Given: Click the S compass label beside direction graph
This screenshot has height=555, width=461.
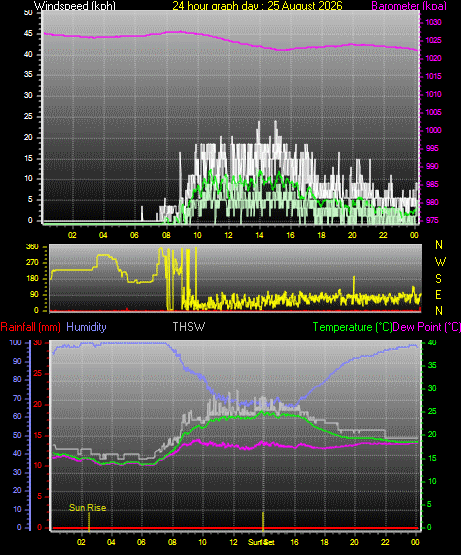Looking at the screenshot, I should [438, 279].
